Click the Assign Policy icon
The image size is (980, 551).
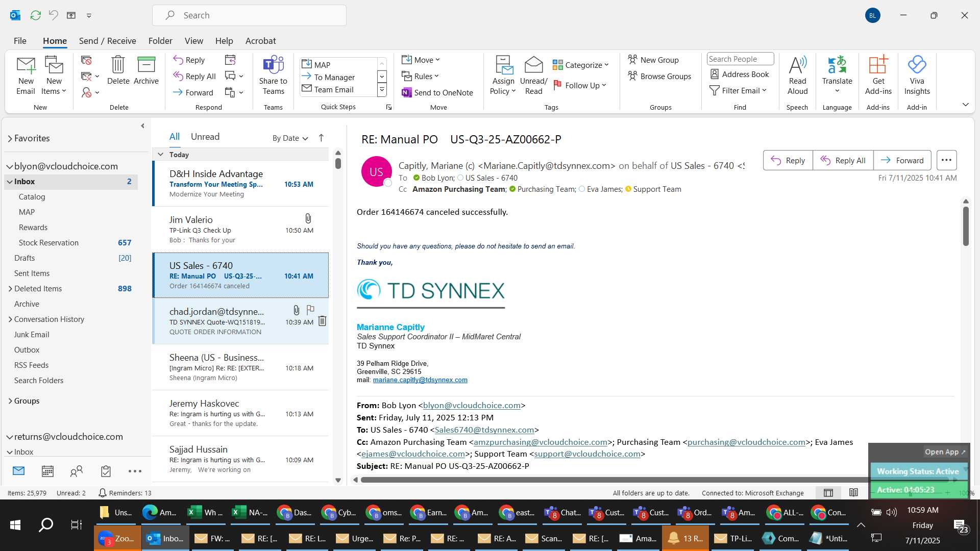[503, 76]
